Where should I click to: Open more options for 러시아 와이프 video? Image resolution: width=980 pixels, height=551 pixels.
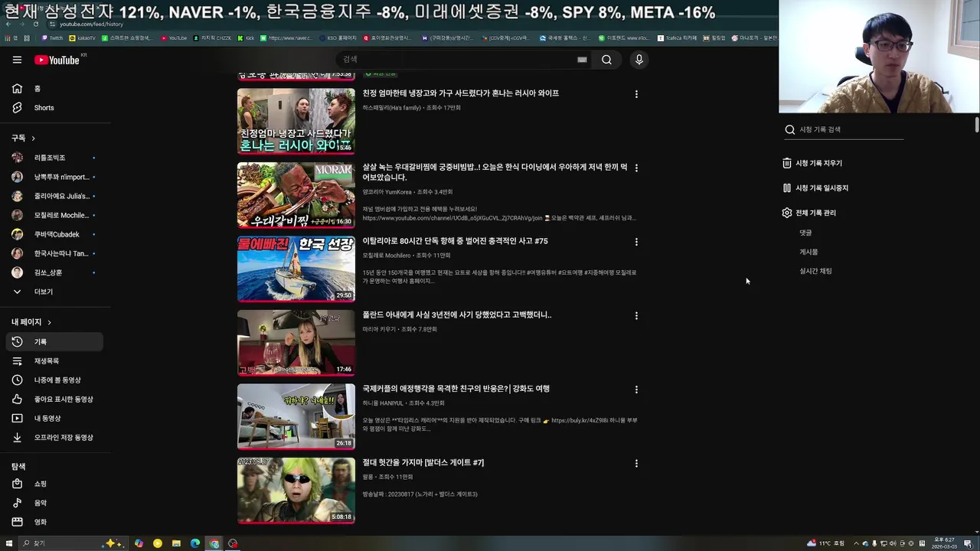coord(636,94)
